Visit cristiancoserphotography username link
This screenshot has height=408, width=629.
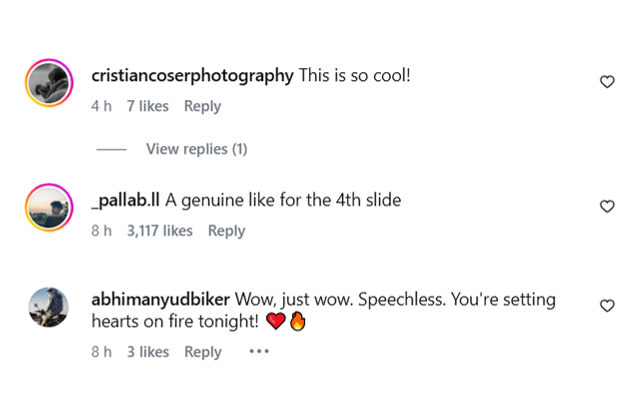point(192,75)
